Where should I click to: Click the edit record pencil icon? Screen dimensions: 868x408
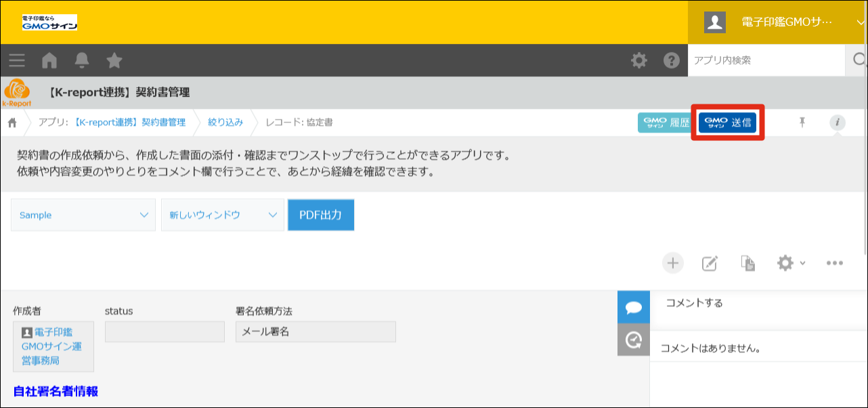[710, 263]
